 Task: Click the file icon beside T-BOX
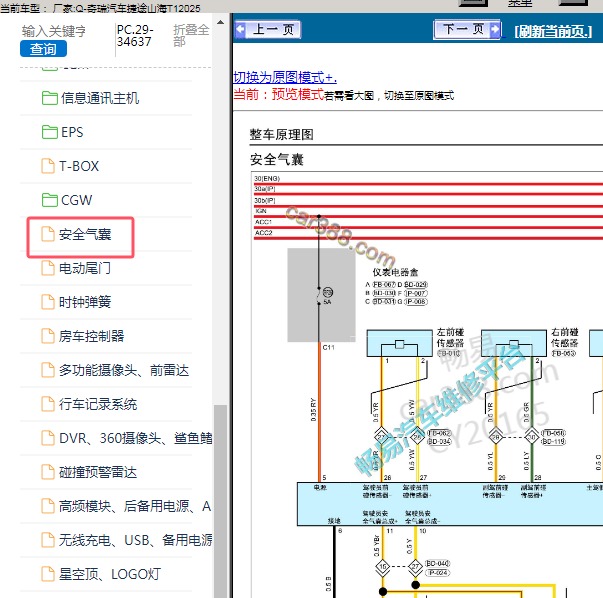point(48,166)
